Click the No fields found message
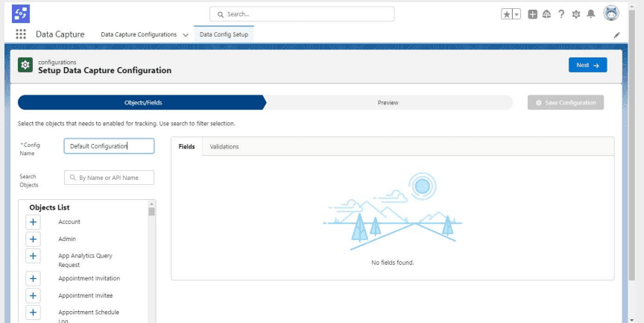Screen dimensions: 644x323 (393, 263)
